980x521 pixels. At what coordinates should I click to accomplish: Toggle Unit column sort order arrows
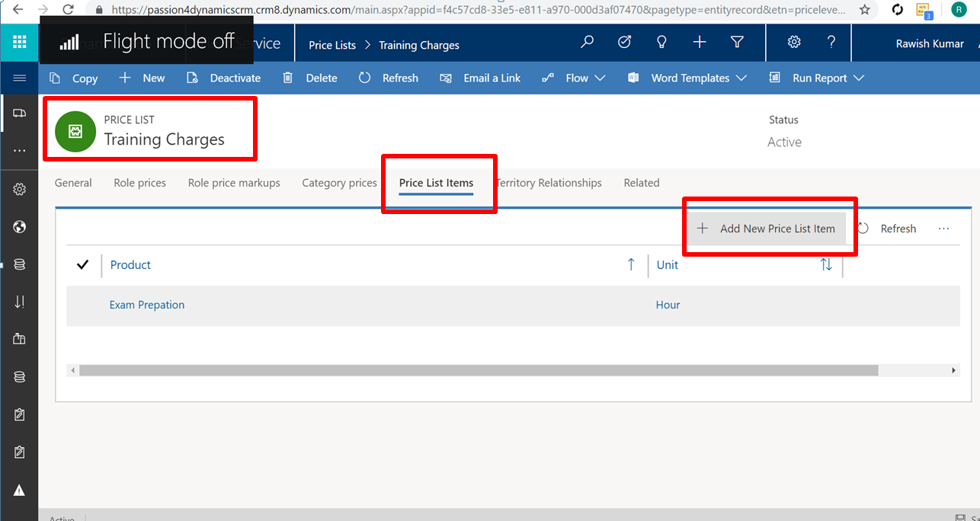[x=826, y=264]
